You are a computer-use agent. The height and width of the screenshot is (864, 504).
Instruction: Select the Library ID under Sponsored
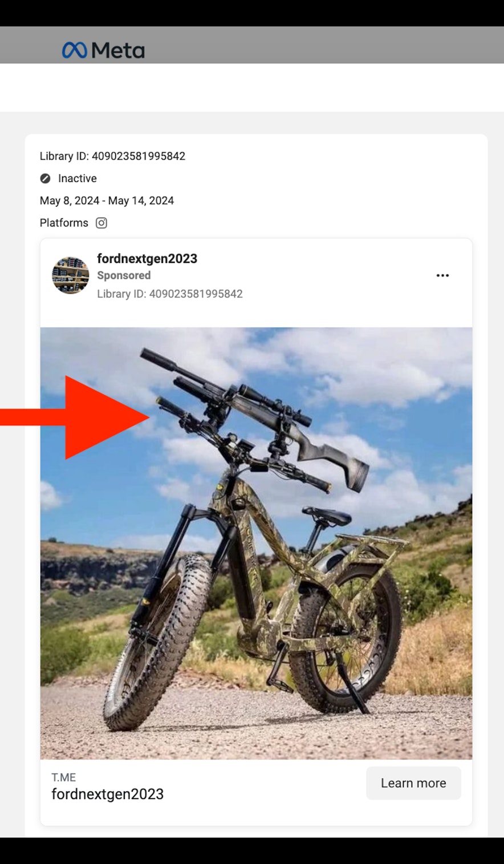(x=169, y=294)
